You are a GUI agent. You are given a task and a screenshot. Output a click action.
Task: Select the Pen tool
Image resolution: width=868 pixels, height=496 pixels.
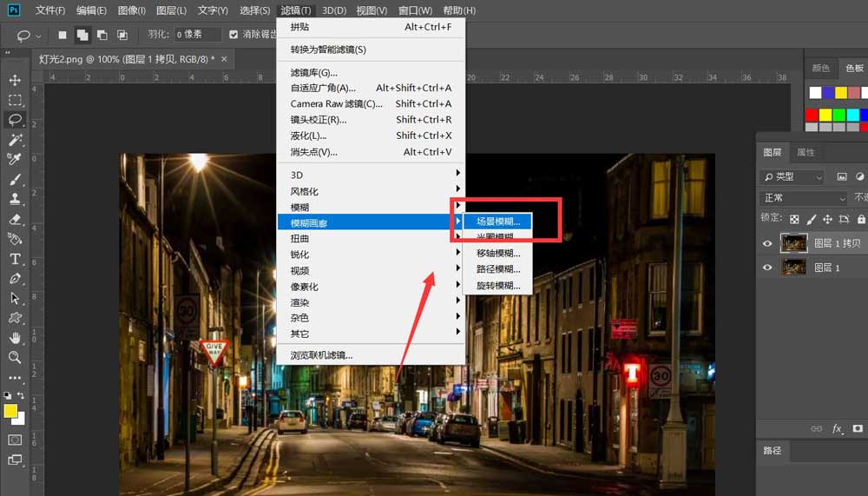pos(15,278)
